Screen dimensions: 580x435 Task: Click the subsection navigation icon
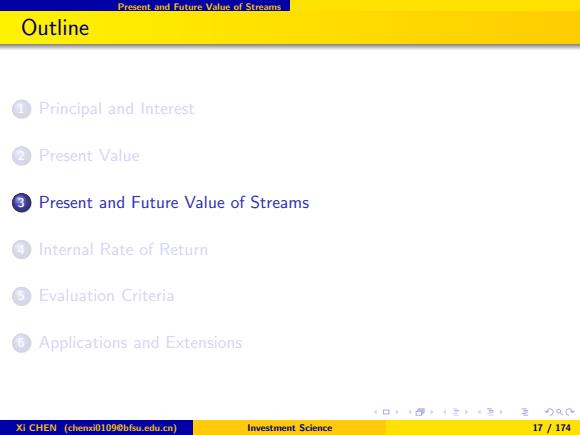click(456, 412)
